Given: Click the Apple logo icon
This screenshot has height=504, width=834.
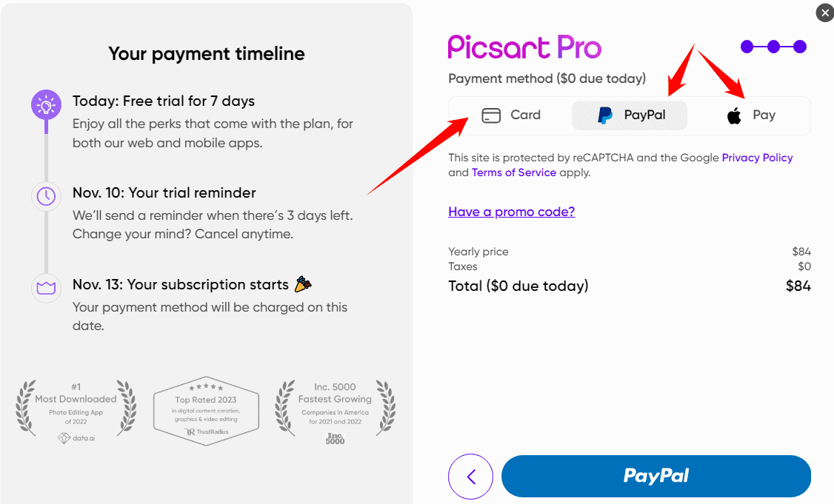Looking at the screenshot, I should (734, 115).
